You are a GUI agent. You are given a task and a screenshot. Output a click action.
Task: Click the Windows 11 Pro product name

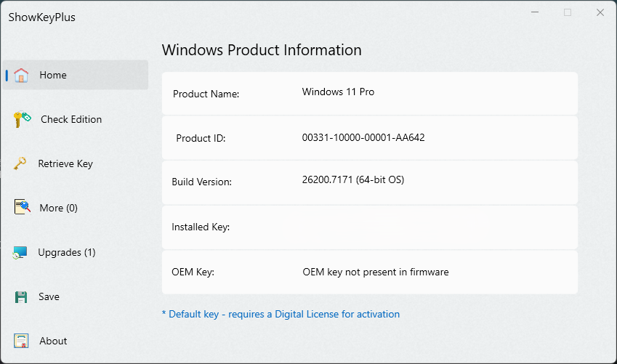pyautogui.click(x=338, y=92)
